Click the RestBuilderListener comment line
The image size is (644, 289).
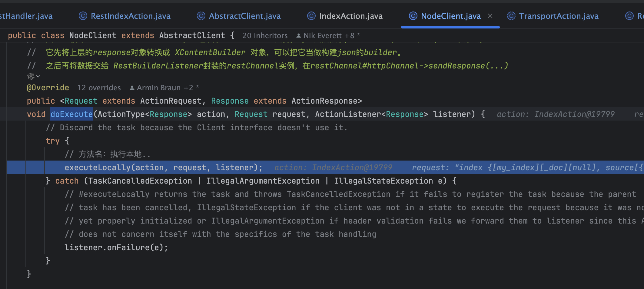tap(268, 66)
